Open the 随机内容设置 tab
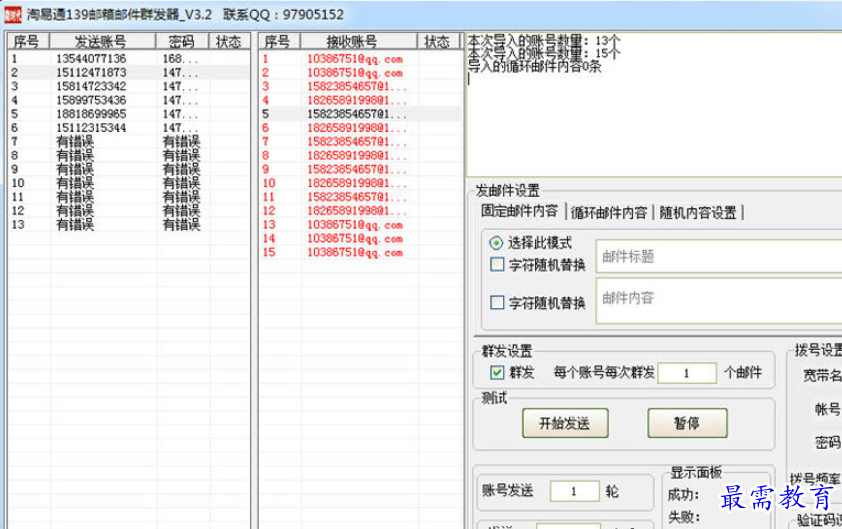This screenshot has height=529, width=842. click(698, 212)
